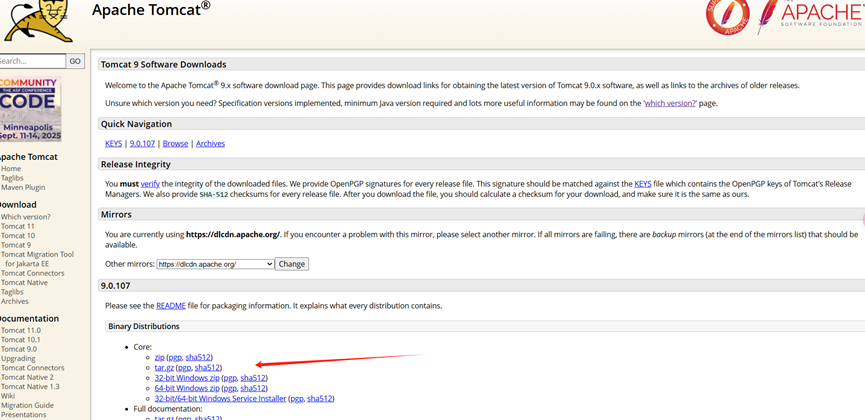Click the Community Code conference banner
This screenshot has width=865, height=420.
click(x=31, y=109)
